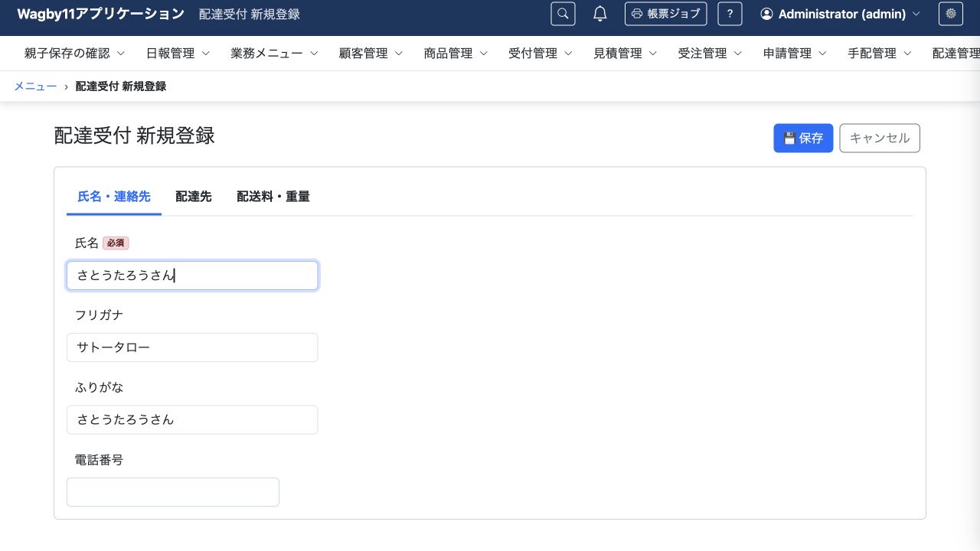
Task: Go to メニュー breadcrumb link
Action: point(35,86)
